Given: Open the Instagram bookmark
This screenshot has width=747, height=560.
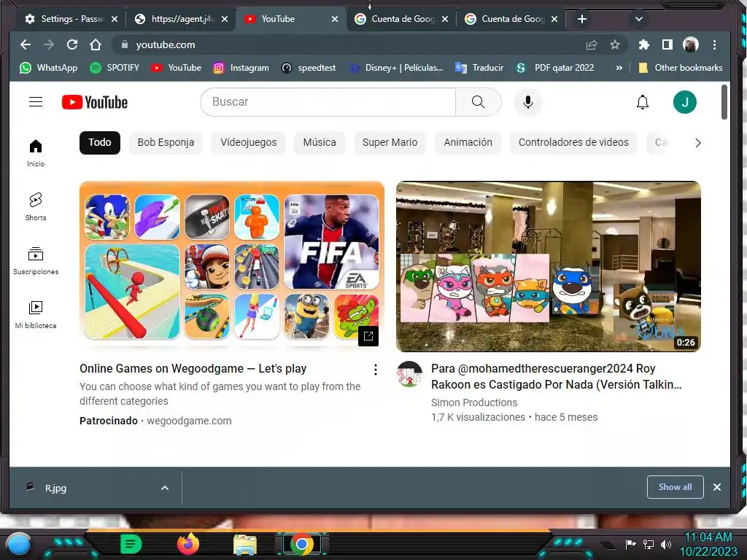Looking at the screenshot, I should click(x=241, y=68).
